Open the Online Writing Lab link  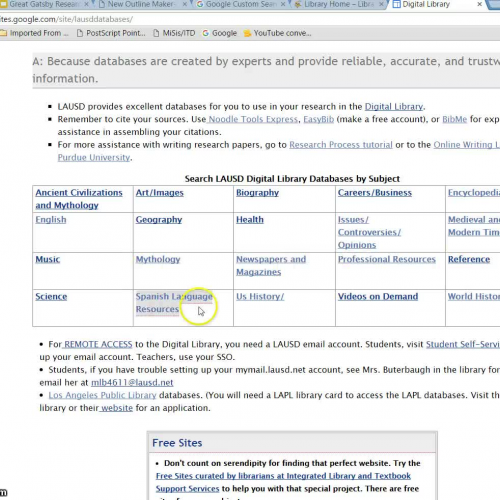point(467,145)
